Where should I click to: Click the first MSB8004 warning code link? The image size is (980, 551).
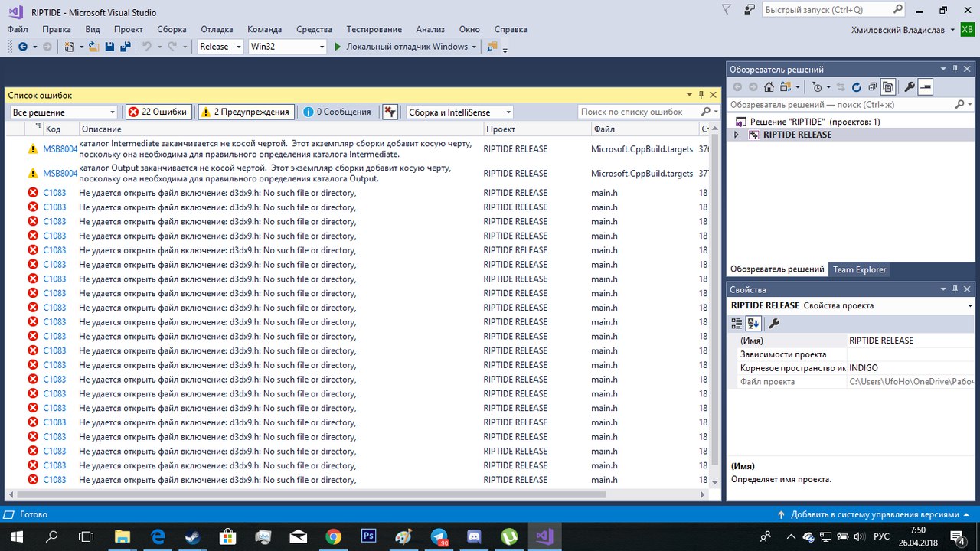(x=60, y=149)
